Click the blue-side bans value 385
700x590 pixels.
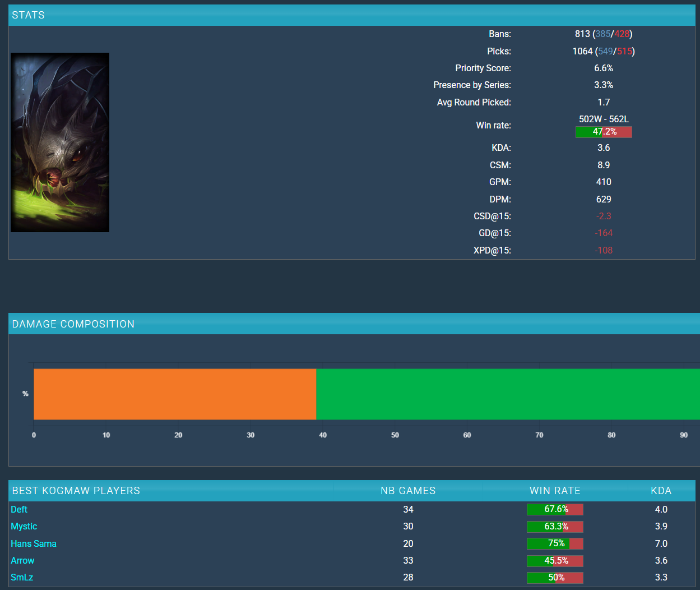(x=603, y=34)
